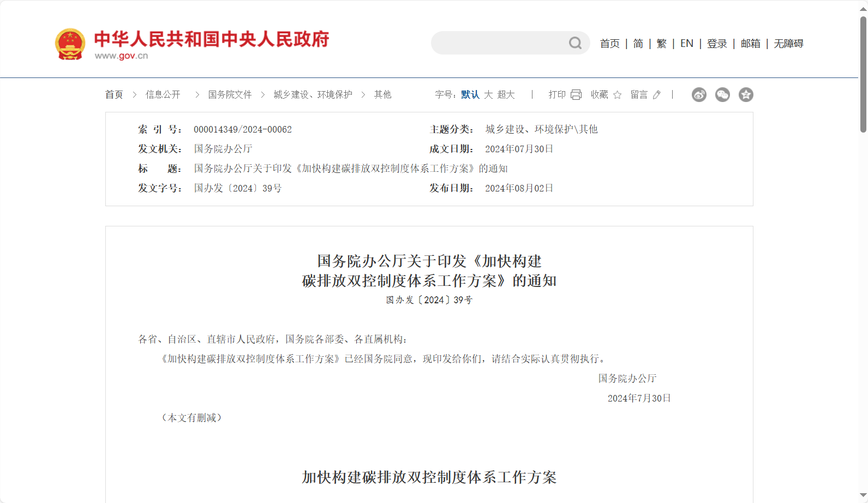Click the 留言 comment text
Viewport: 868px width, 503px height.
[x=639, y=95]
